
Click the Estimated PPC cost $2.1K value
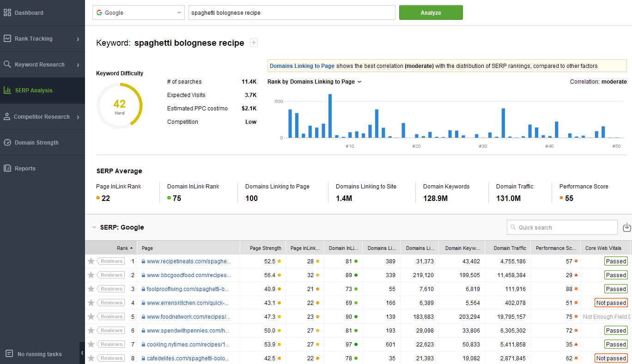(x=249, y=109)
